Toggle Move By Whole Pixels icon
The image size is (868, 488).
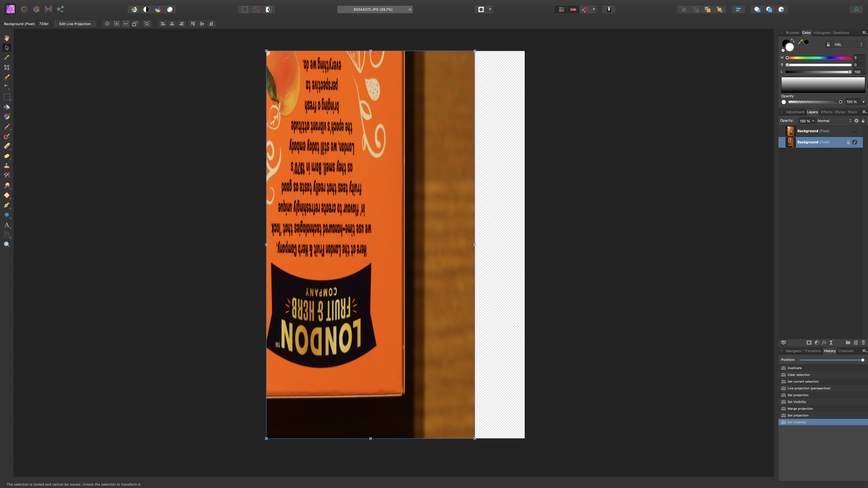pyautogui.click(x=573, y=9)
